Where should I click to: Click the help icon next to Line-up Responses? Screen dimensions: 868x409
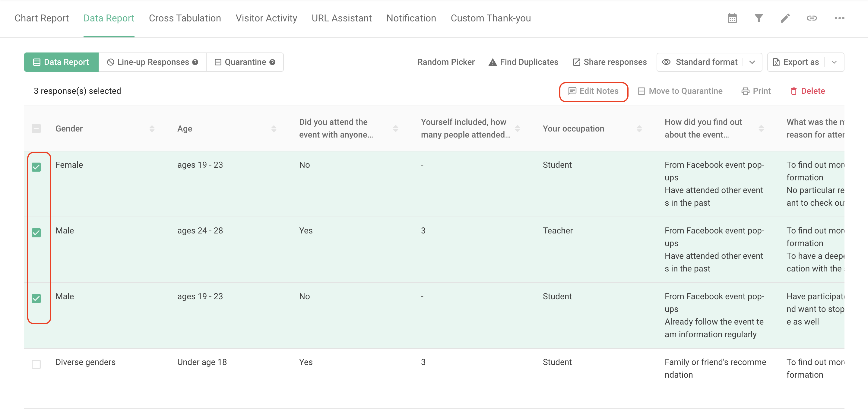click(x=195, y=62)
